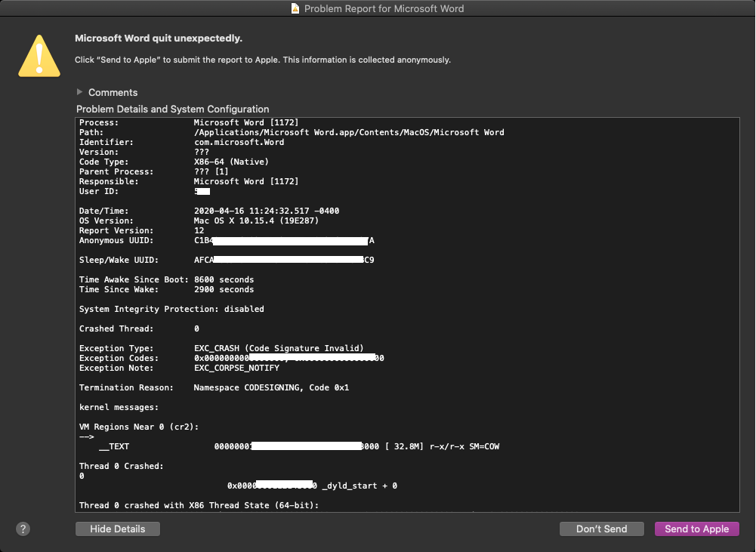Click the Sleep/Wake UUID line
Image resolution: width=756 pixels, height=552 pixels.
[x=227, y=260]
